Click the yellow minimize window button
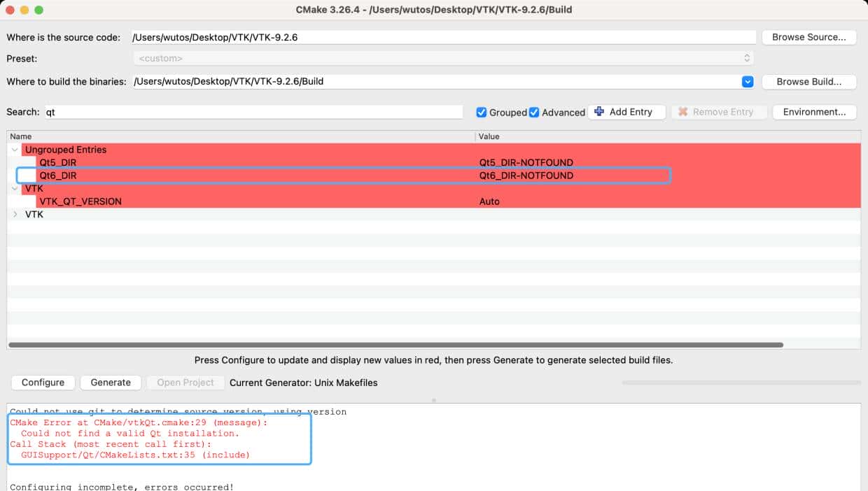The image size is (868, 491). coord(24,10)
